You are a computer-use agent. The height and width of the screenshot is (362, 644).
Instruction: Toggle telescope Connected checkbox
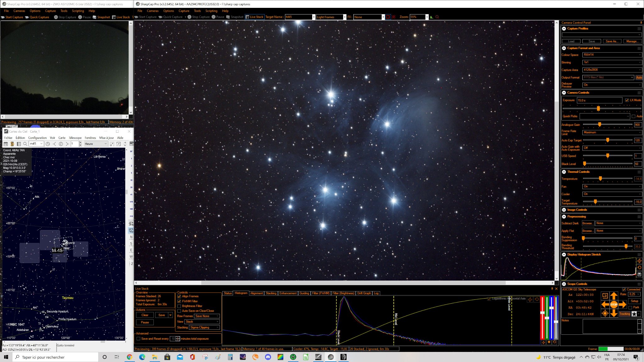coord(624,289)
